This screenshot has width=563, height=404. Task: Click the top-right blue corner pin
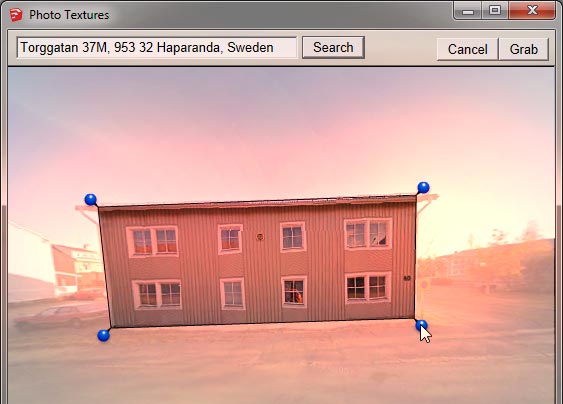[423, 187]
